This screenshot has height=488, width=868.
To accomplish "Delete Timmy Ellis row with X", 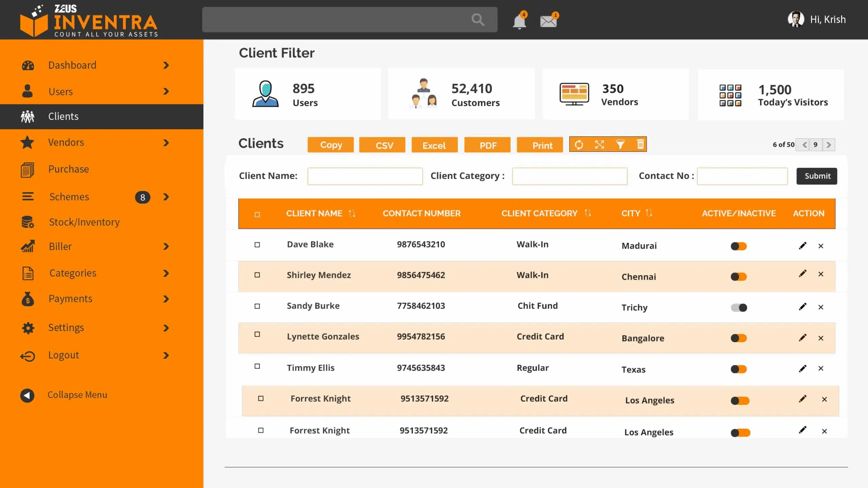I will click(821, 368).
